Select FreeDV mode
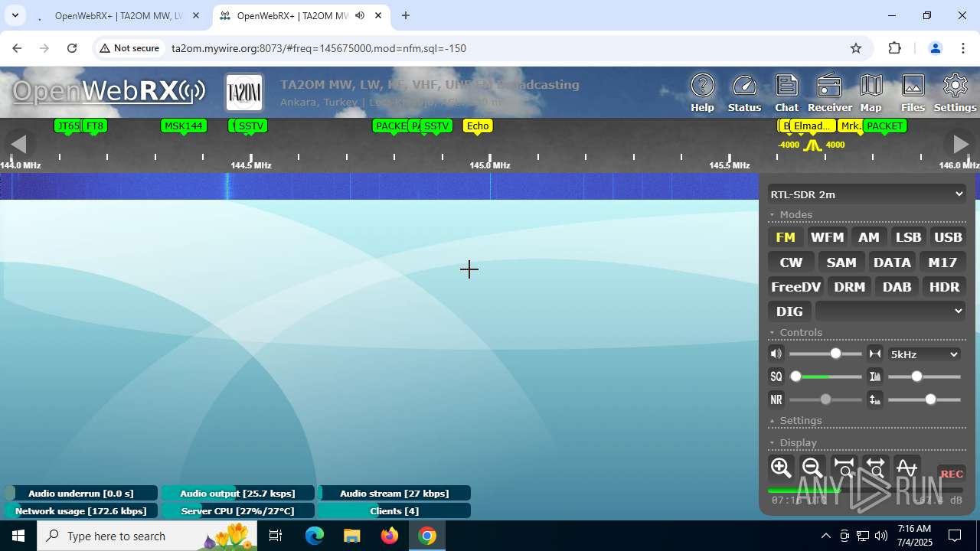The height and width of the screenshot is (551, 980). tap(795, 286)
